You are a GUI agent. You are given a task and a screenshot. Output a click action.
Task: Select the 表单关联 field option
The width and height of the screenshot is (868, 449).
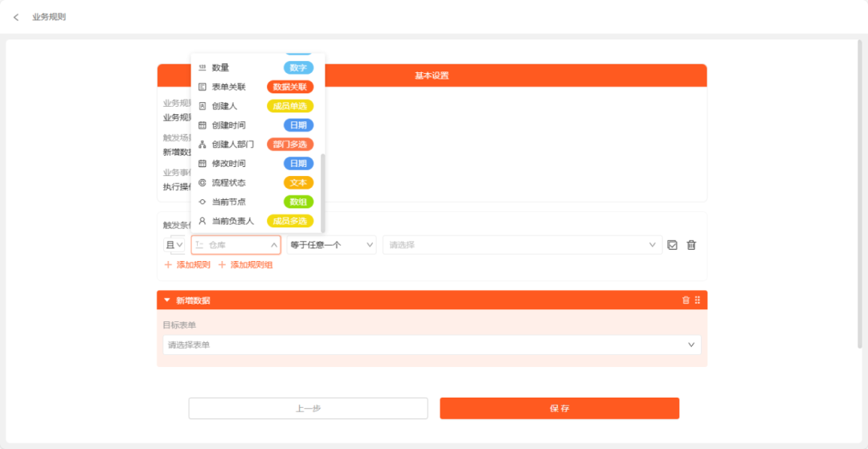[x=257, y=87]
